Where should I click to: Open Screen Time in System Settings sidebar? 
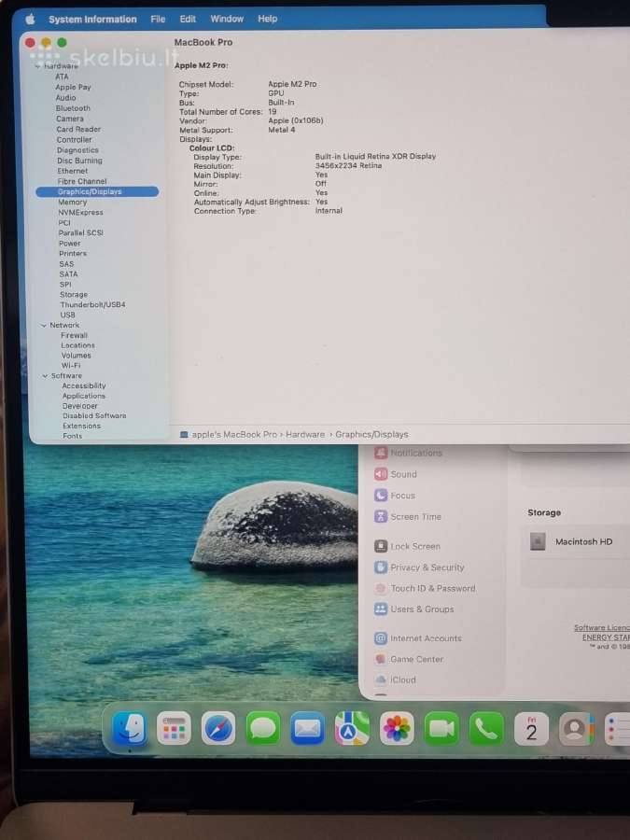408,516
